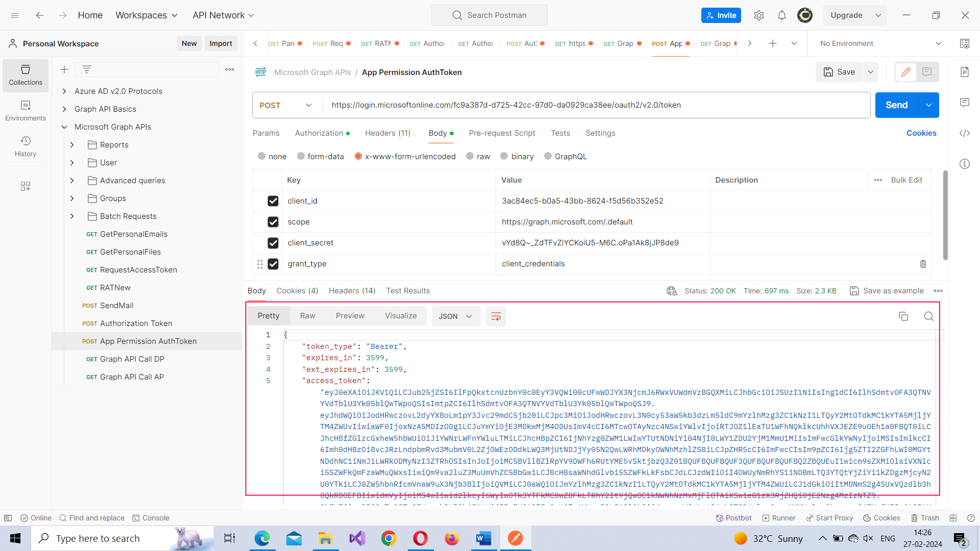980x551 pixels.
Task: Open the request info panel icon
Action: pos(965,164)
